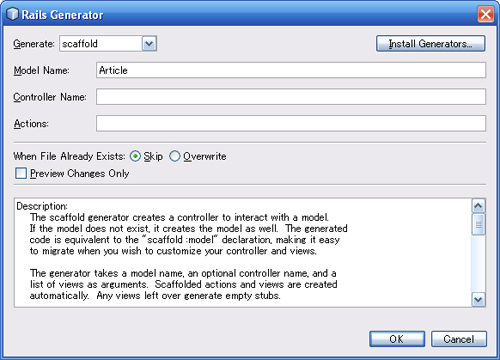
Task: Click the description scrollbar down arrow
Action: [478, 300]
